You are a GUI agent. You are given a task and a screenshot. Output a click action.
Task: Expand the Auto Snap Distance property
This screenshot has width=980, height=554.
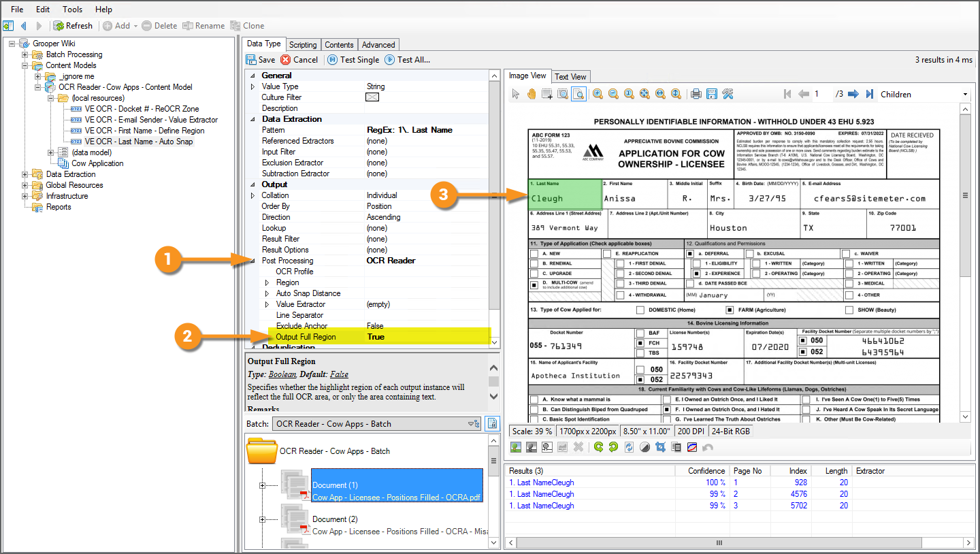267,293
